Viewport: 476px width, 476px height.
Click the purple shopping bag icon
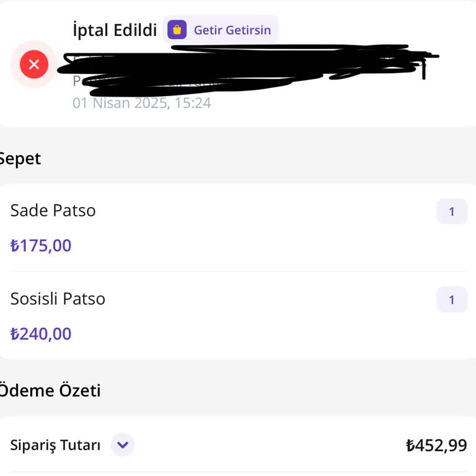[177, 30]
